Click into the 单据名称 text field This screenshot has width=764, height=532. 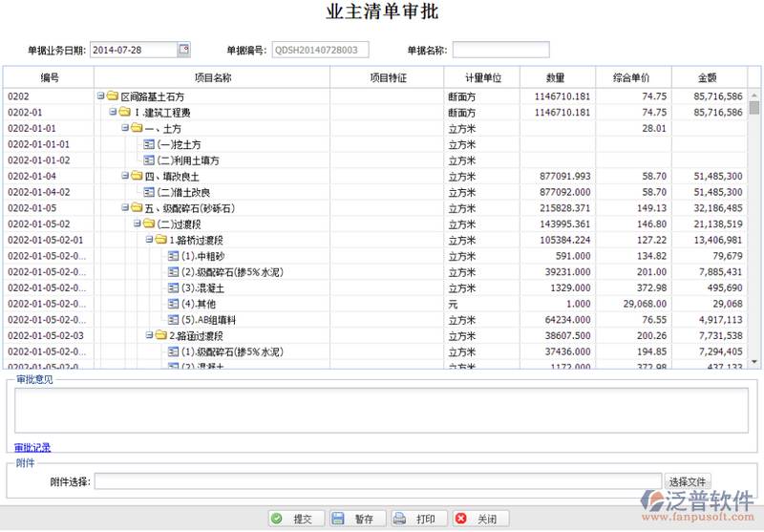click(x=500, y=50)
